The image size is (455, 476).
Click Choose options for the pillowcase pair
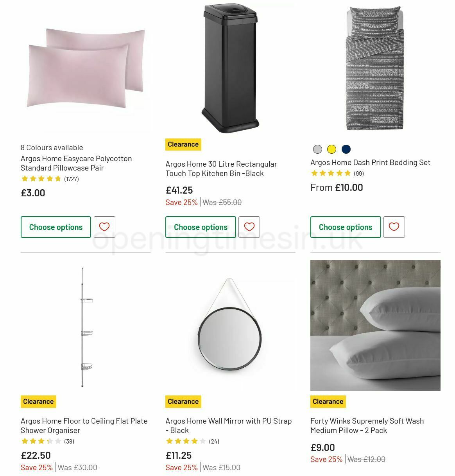tap(56, 227)
